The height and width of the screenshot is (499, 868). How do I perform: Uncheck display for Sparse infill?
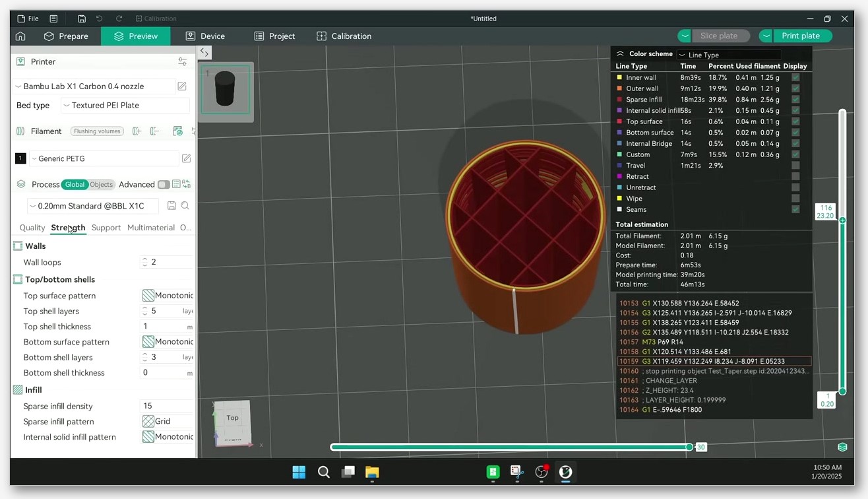tap(795, 100)
